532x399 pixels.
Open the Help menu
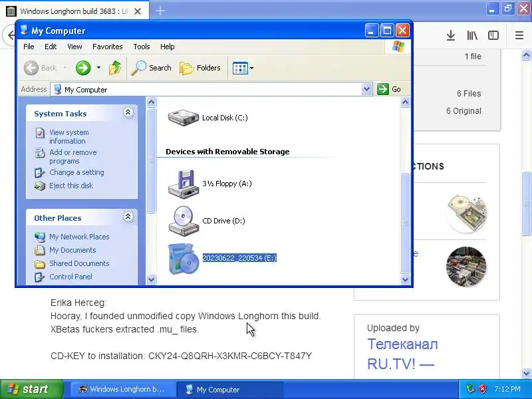(x=168, y=47)
